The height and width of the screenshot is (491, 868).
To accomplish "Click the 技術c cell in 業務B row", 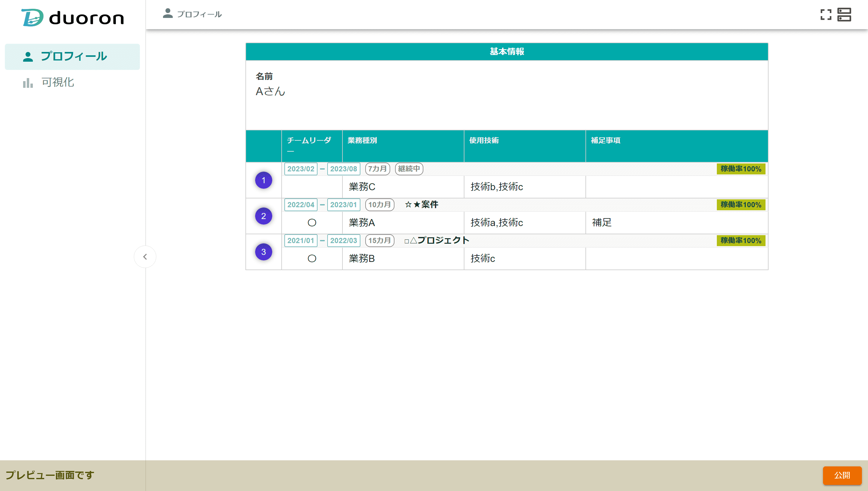I will coord(525,258).
